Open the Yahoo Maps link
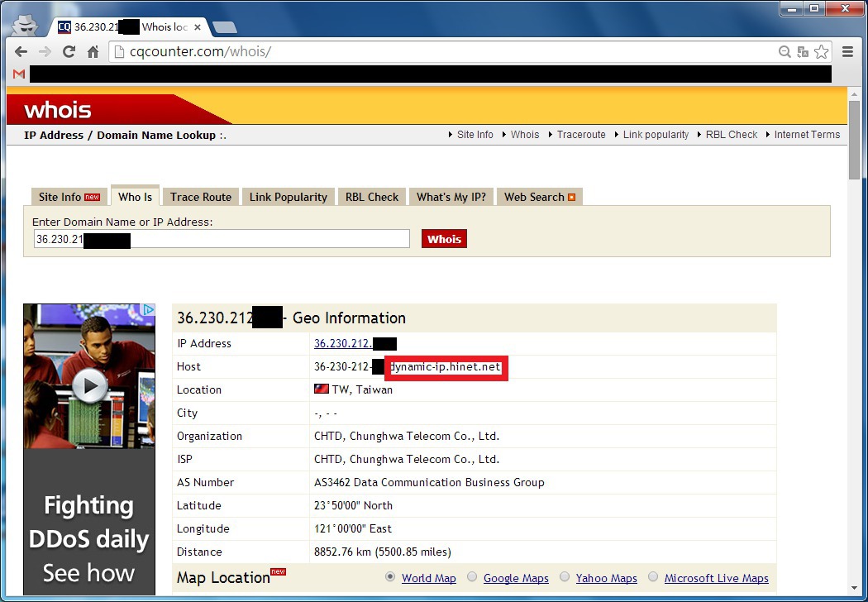Viewport: 868px width, 602px height. [x=606, y=578]
